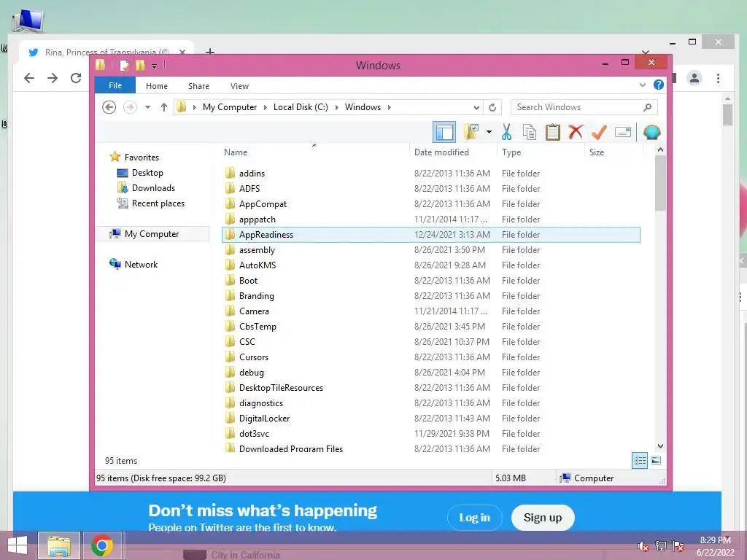Image resolution: width=747 pixels, height=560 pixels.
Task: Select the AutoKMS folder
Action: pos(430,265)
